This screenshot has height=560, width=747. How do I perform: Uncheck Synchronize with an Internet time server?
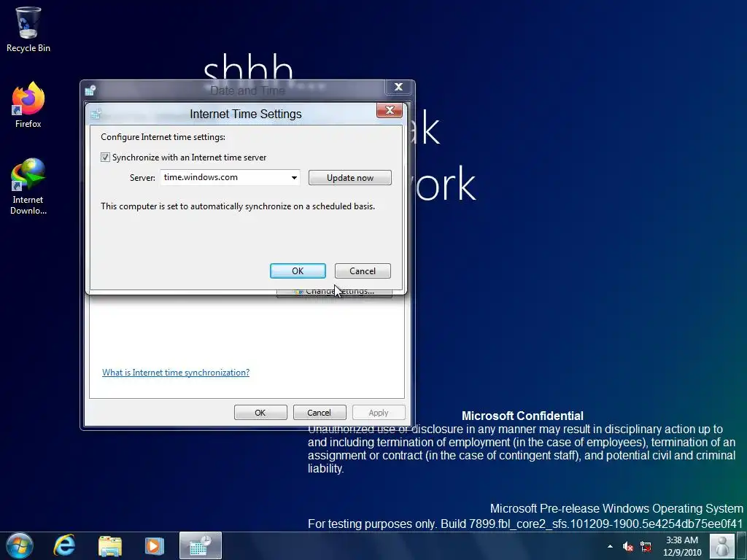(x=105, y=157)
